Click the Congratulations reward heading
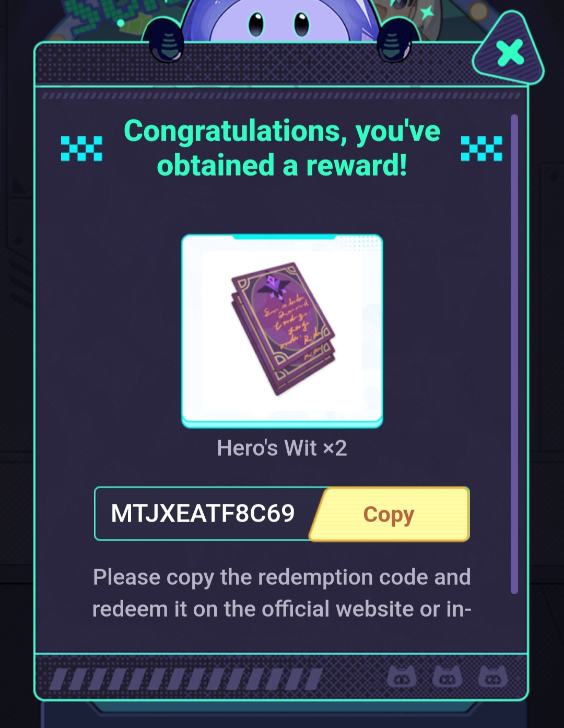The height and width of the screenshot is (728, 564). (282, 148)
